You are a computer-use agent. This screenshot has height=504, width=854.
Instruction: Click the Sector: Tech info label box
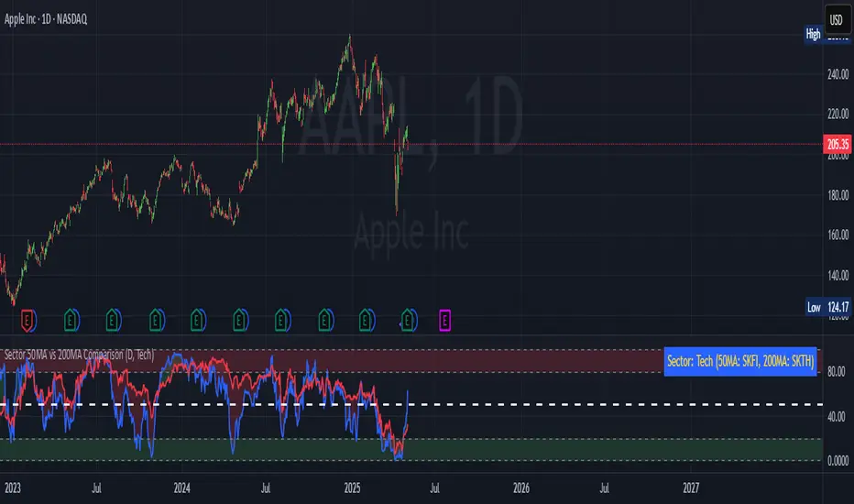pos(740,361)
